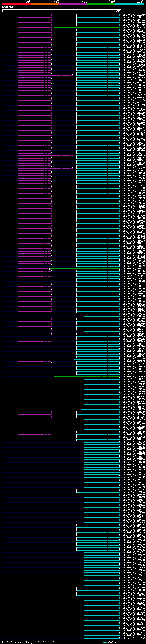Open hit UniRef100_Q84RU1

pyautogui.click(x=134, y=20)
